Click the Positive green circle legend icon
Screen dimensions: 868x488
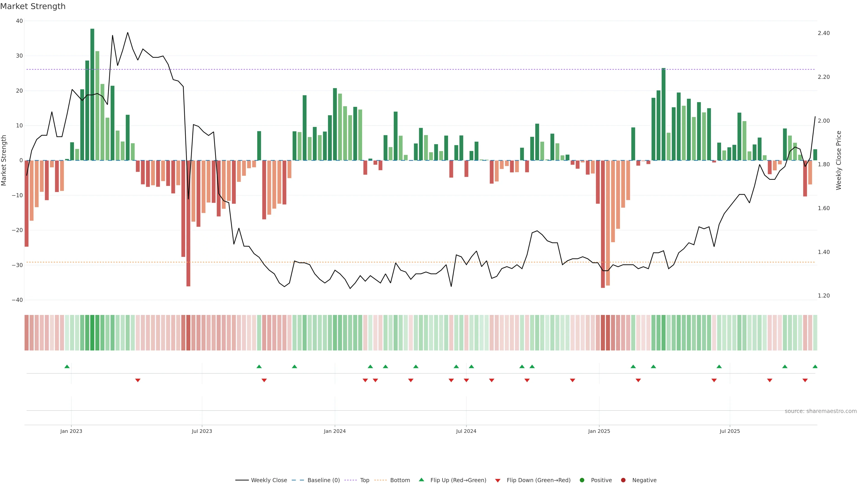tap(582, 480)
